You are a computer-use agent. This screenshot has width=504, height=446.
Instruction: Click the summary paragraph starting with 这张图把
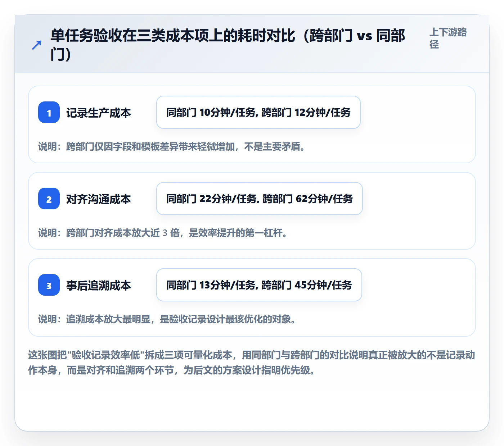(252, 363)
